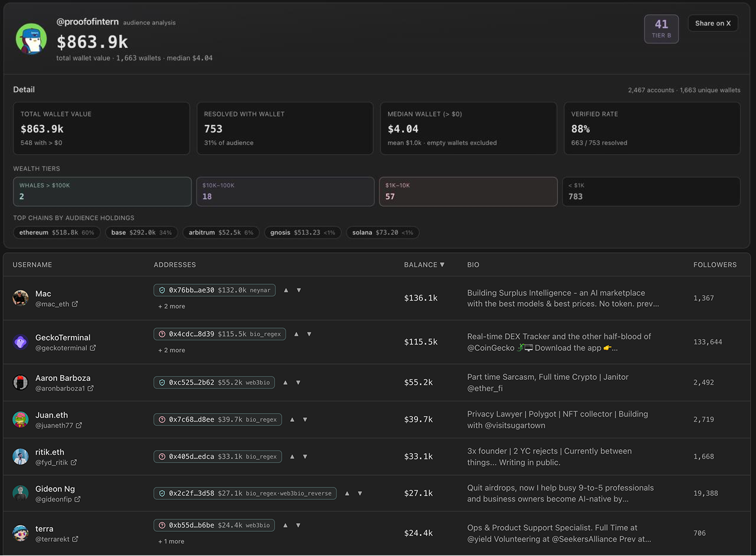Click the Resolved With Wallet 753 card
The width and height of the screenshot is (756, 556).
coord(285,128)
